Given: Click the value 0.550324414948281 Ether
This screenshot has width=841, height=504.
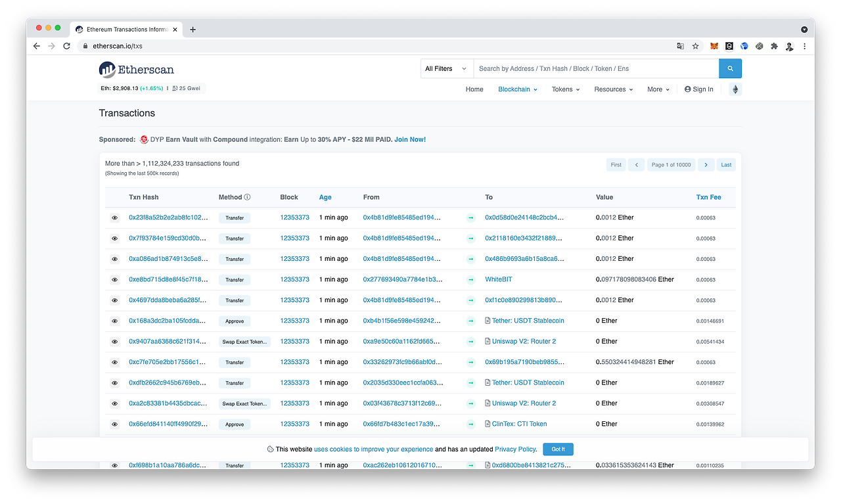Looking at the screenshot, I should coord(635,362).
